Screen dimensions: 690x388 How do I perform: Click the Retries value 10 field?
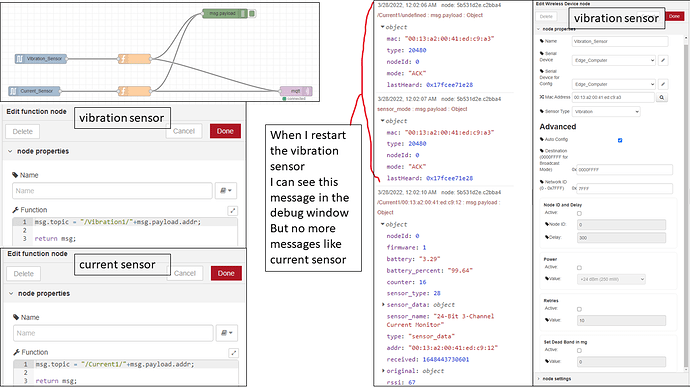click(621, 321)
